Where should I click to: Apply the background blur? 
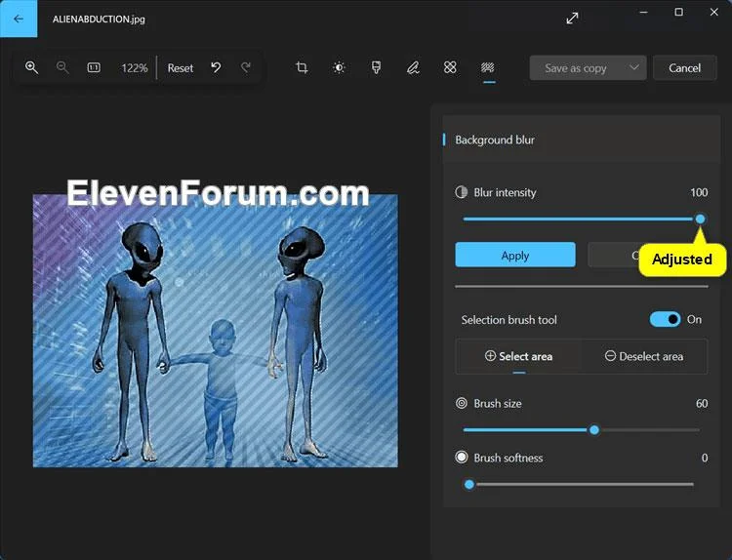point(515,256)
